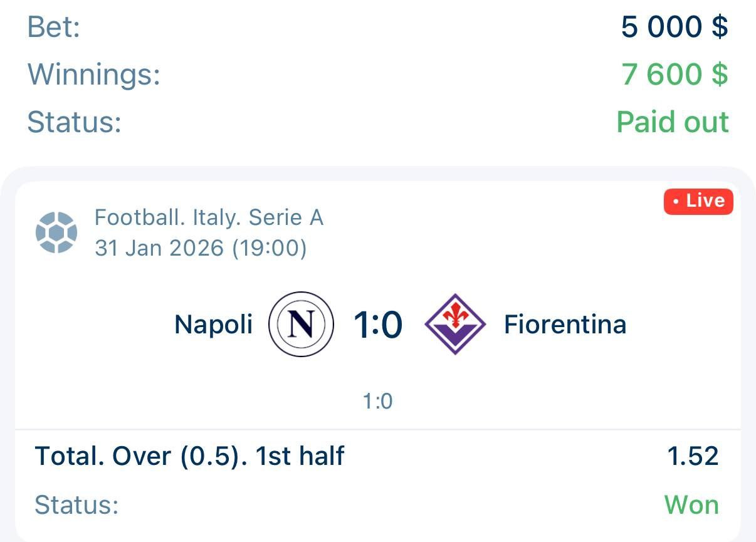Tap the Napoli club crest
The image size is (756, 542).
[300, 324]
